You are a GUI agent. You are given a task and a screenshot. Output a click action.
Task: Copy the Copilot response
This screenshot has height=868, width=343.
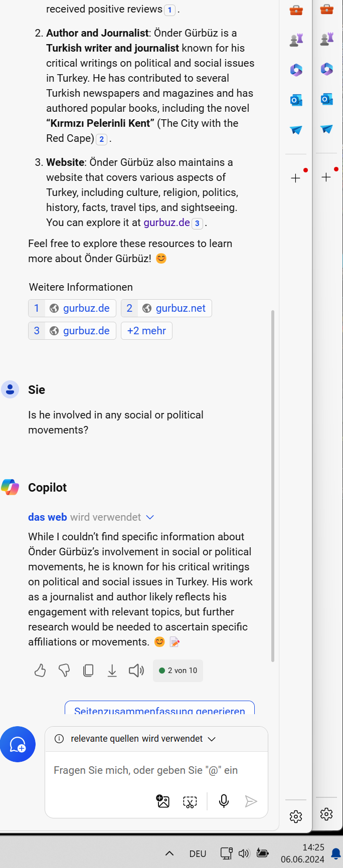coord(88,670)
